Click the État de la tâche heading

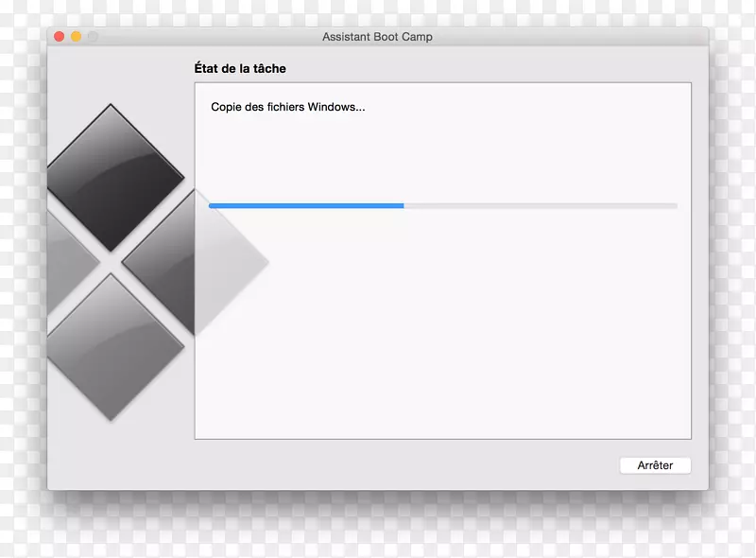click(x=240, y=68)
